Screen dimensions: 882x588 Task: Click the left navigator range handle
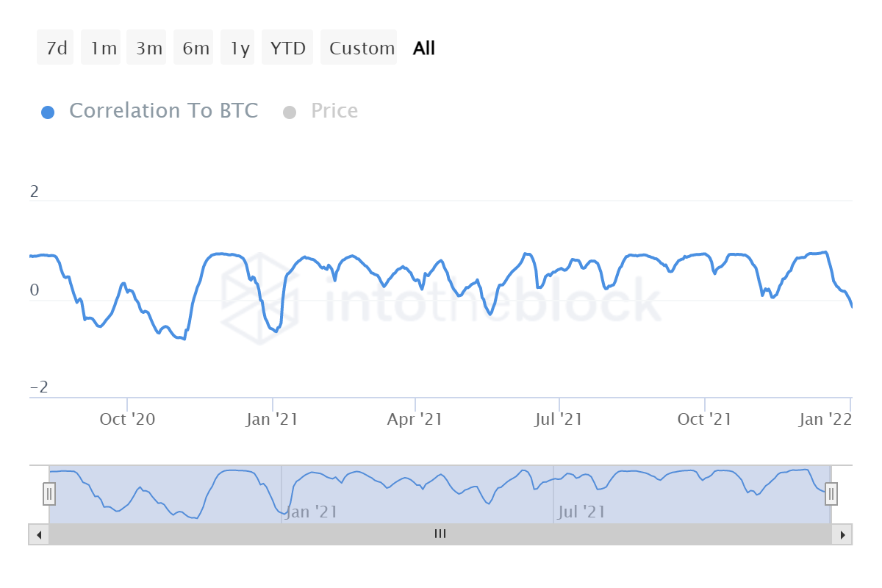[x=49, y=494]
